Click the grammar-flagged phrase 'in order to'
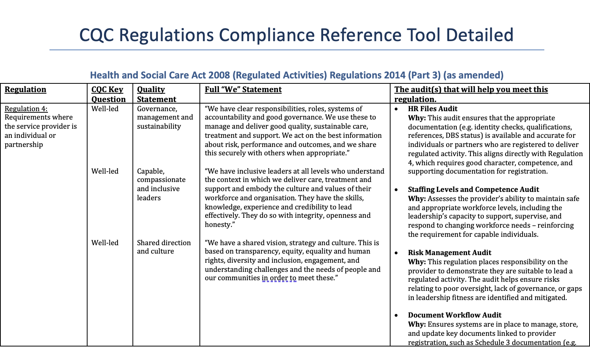Image resolution: width=590 pixels, height=364 pixels. (279, 278)
